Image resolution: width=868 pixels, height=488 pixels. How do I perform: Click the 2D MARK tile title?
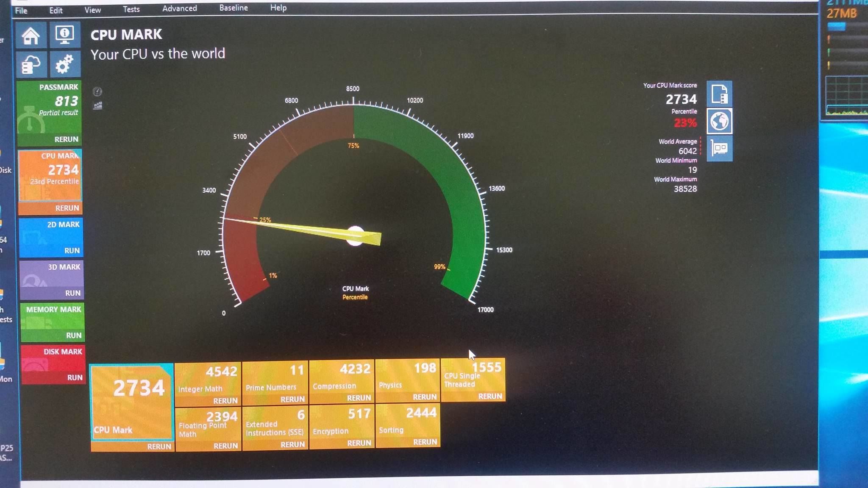63,225
